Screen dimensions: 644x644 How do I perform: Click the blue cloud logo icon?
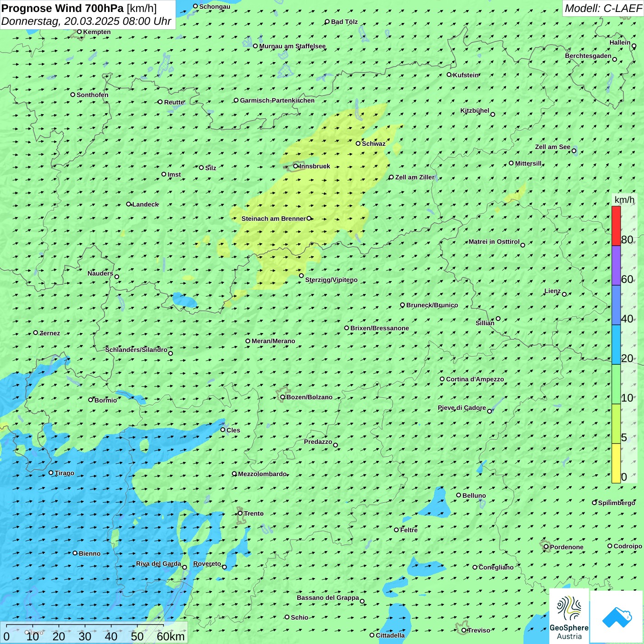[616, 617]
